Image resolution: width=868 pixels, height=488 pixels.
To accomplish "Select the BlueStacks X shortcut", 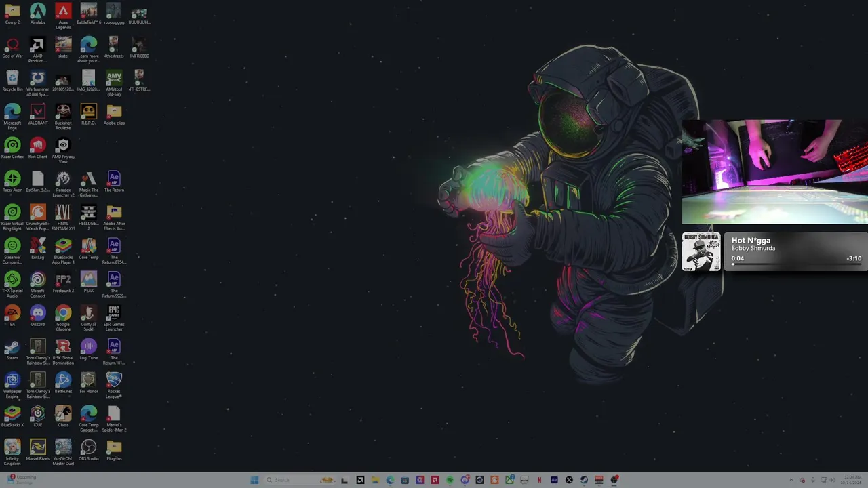I will (x=12, y=416).
